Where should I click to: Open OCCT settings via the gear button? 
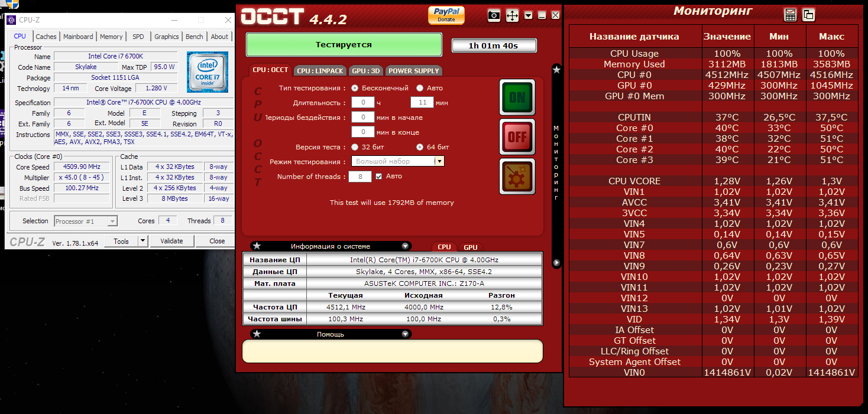517,176
